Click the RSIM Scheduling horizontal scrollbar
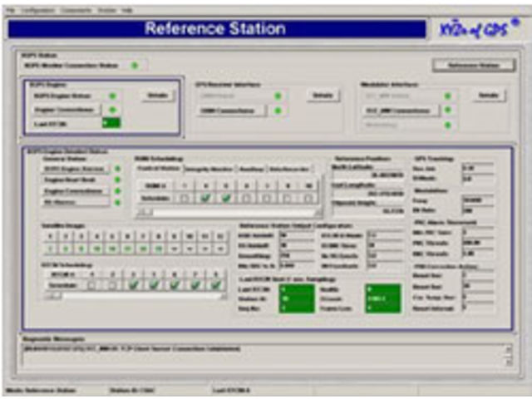 [224, 212]
